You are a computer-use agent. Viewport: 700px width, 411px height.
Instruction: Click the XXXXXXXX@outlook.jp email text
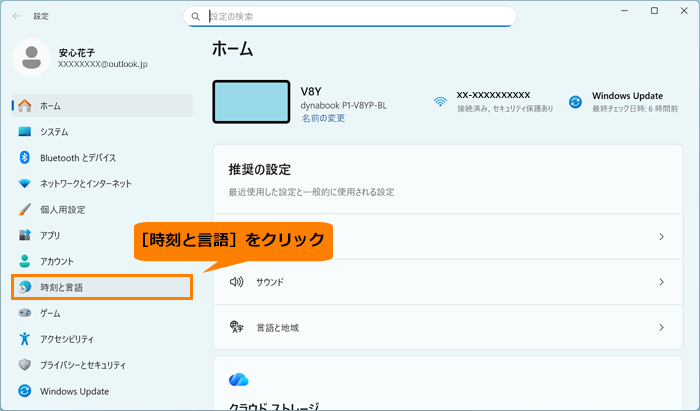[103, 64]
